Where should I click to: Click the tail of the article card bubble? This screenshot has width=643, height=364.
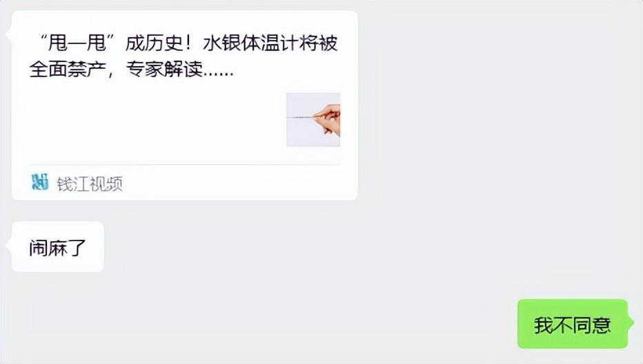pos(8,34)
